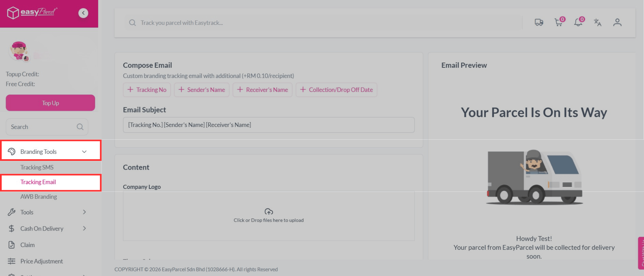Viewport: 644px width, 276px height.
Task: Click the Claim document icon
Action: [11, 245]
